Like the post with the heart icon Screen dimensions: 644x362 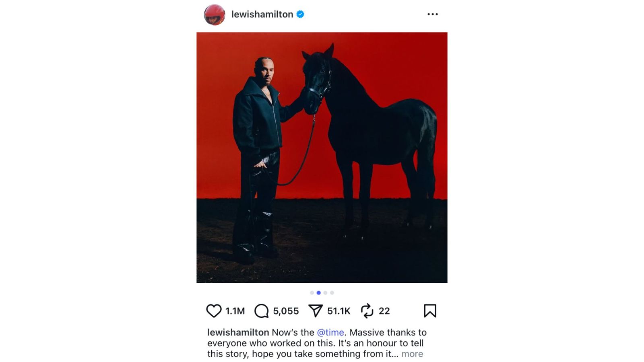pos(214,311)
